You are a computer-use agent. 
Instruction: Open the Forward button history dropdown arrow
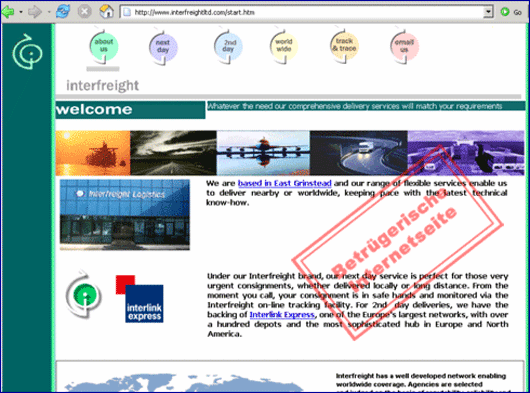[49, 12]
